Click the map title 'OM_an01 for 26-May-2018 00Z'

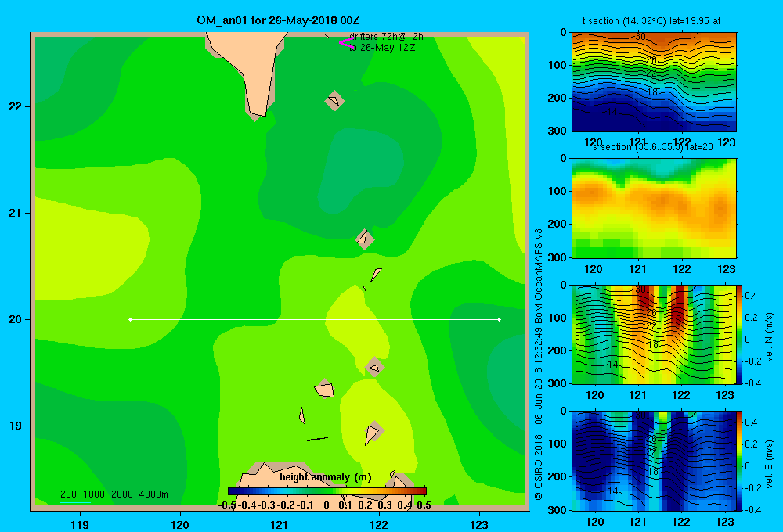coord(278,20)
